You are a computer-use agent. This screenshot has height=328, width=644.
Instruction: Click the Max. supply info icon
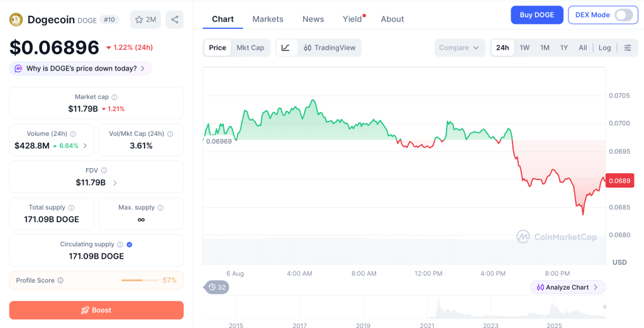(x=160, y=208)
